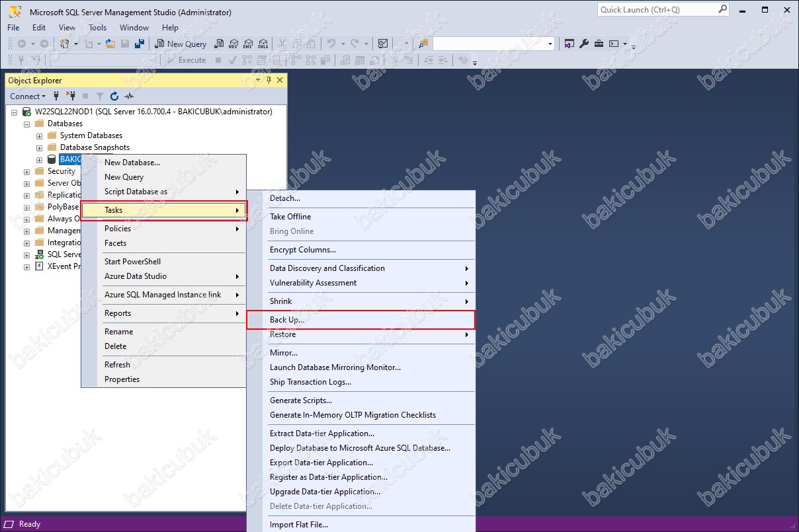Image resolution: width=799 pixels, height=532 pixels.
Task: Click the New Project toolbar icon
Action: (x=65, y=44)
